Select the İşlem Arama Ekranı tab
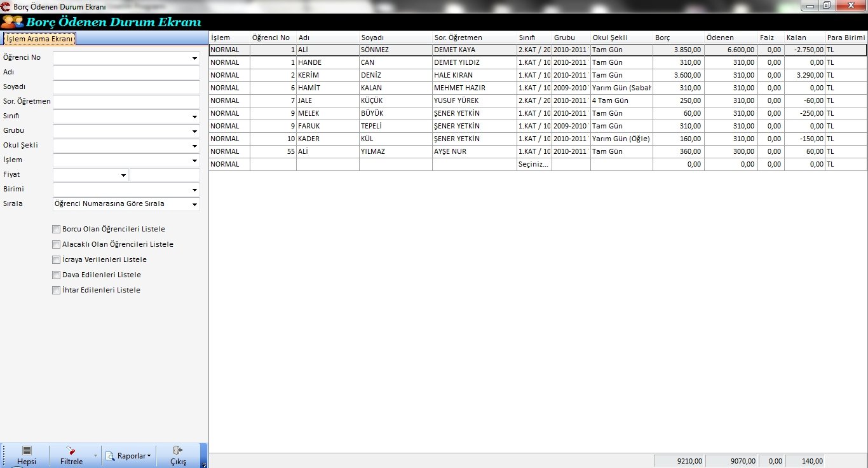Screen dimensions: 868x468 pyautogui.click(x=39, y=39)
